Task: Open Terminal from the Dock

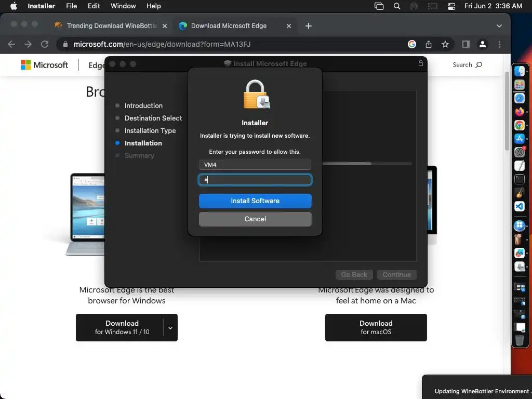Action: coord(520,179)
